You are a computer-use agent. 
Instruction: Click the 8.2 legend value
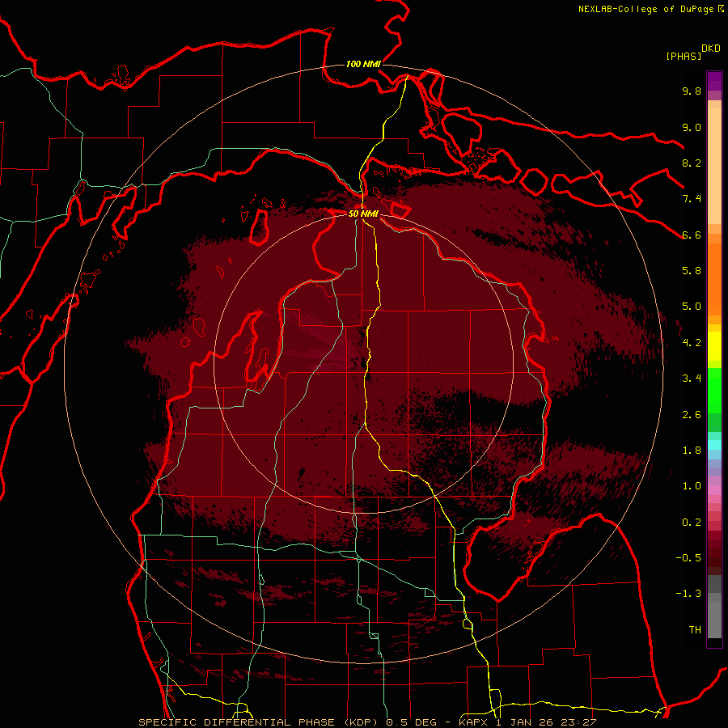pos(692,163)
